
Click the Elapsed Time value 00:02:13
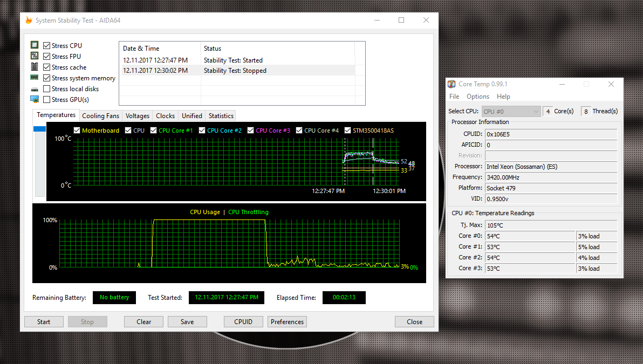pos(344,298)
